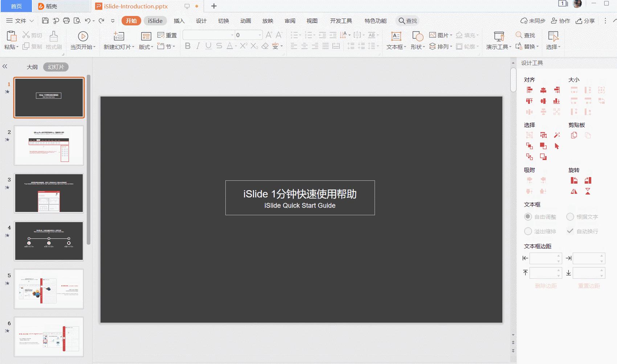Click the Flip Vertical icon under 旋转
The height and width of the screenshot is (364, 617).
point(588,191)
